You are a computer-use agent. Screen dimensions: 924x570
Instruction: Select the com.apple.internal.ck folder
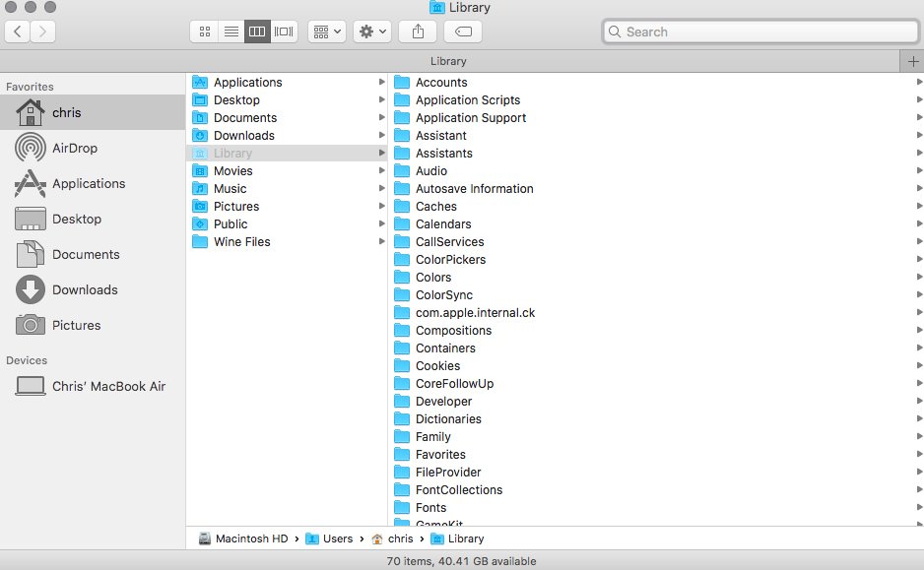(x=656, y=313)
